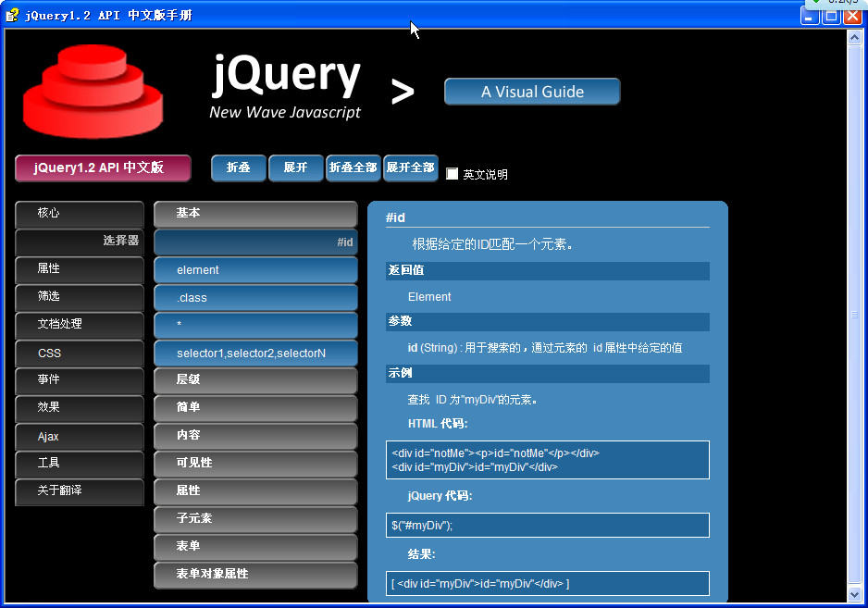Viewport: 868px width, 608px height.
Task: Maximize the window
Action: (832, 16)
